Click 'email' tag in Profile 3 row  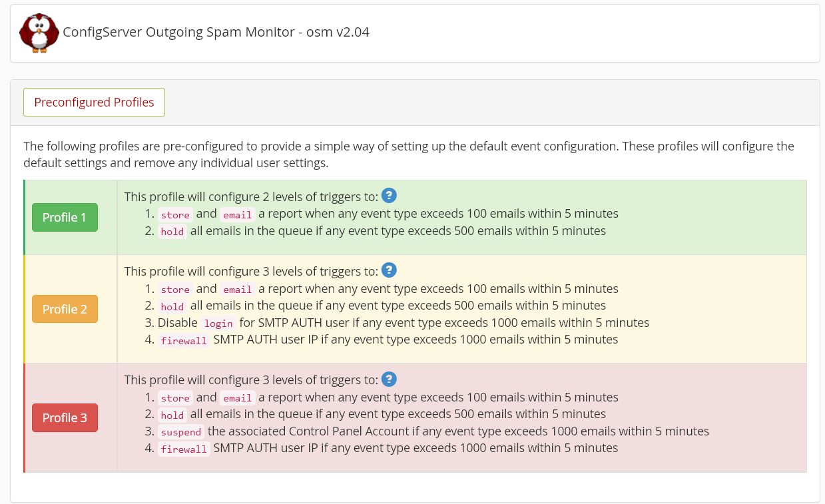click(x=238, y=398)
